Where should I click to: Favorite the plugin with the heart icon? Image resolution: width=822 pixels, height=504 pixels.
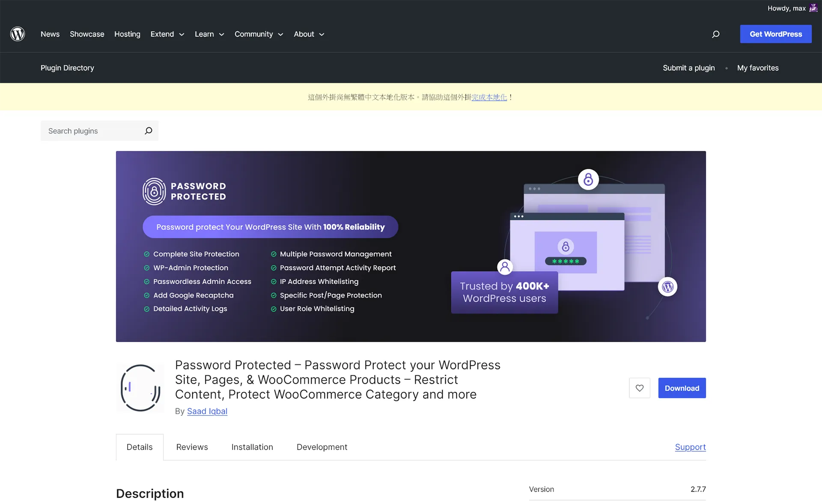(x=639, y=388)
